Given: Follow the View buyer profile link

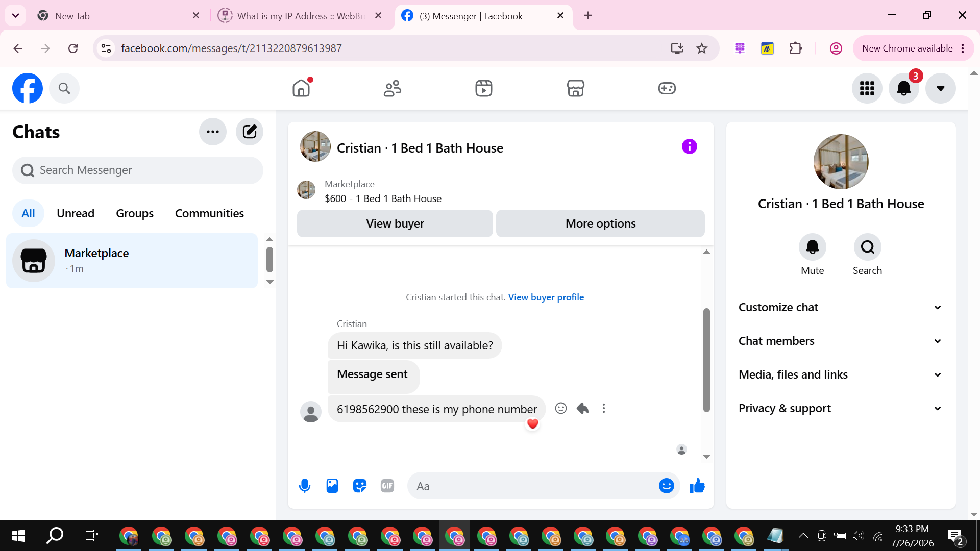Looking at the screenshot, I should [x=546, y=297].
